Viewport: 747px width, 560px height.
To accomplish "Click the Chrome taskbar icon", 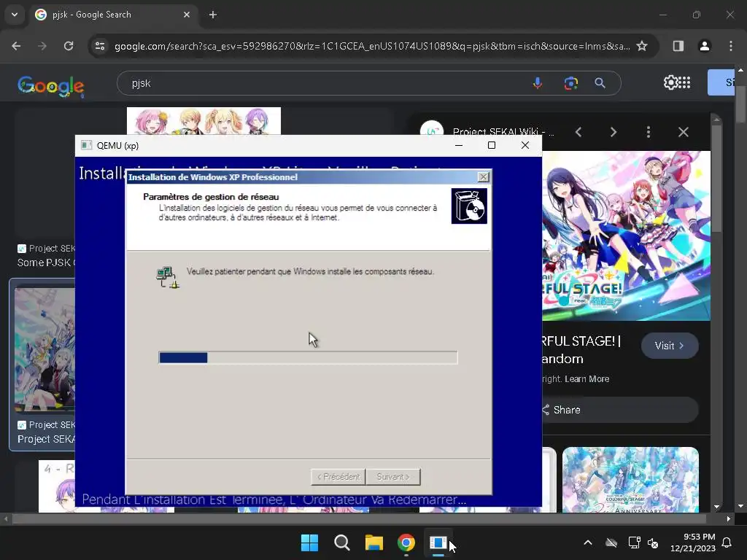I will [x=406, y=542].
